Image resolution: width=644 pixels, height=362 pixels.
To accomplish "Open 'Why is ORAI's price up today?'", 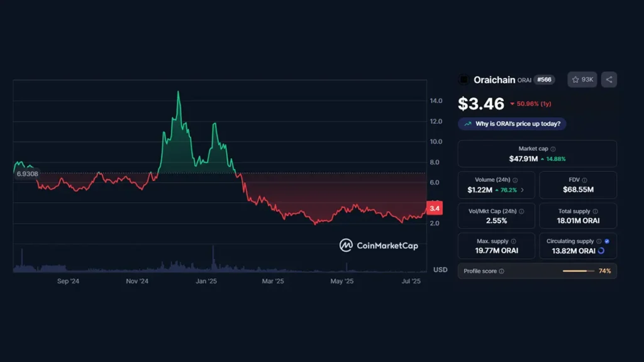I will coord(512,124).
